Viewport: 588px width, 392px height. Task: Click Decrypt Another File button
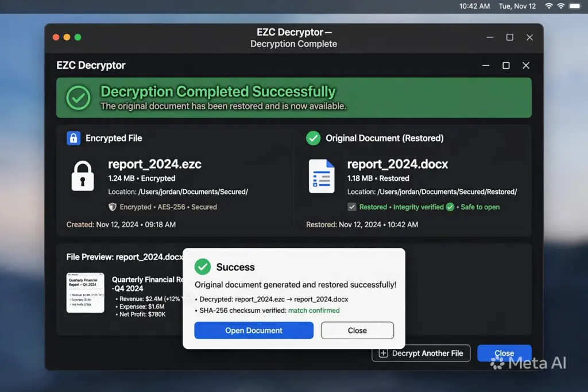(x=421, y=354)
